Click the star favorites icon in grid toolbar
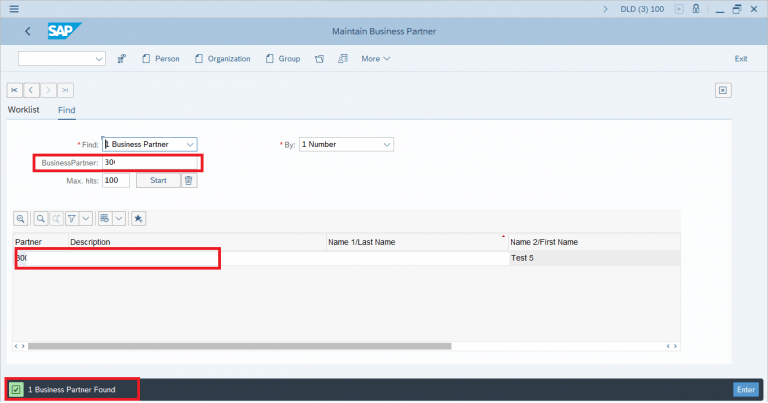This screenshot has height=403, width=768. 138,217
